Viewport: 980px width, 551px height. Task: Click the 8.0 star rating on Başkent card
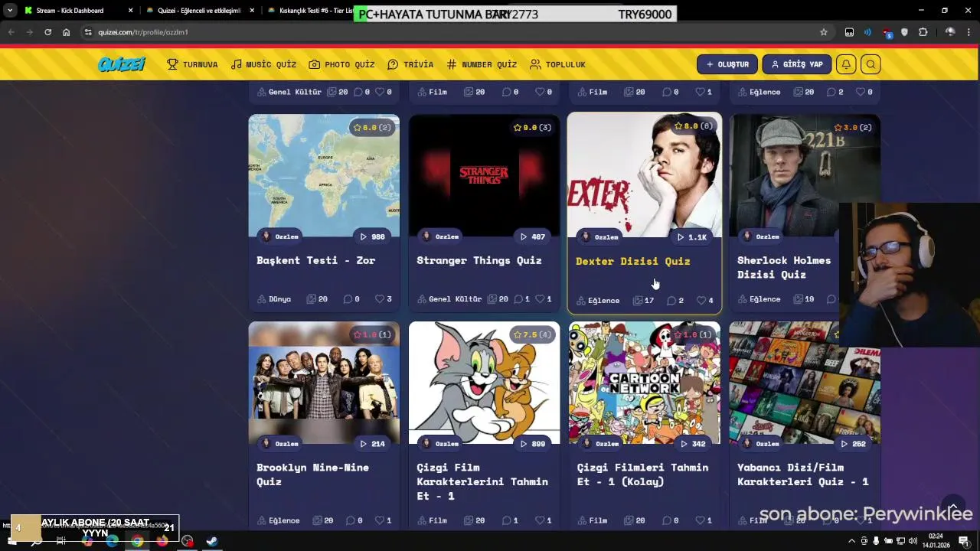pyautogui.click(x=371, y=127)
